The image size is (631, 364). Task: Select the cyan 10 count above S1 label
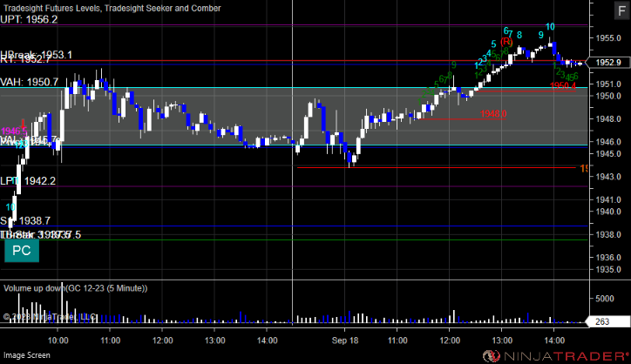point(10,207)
